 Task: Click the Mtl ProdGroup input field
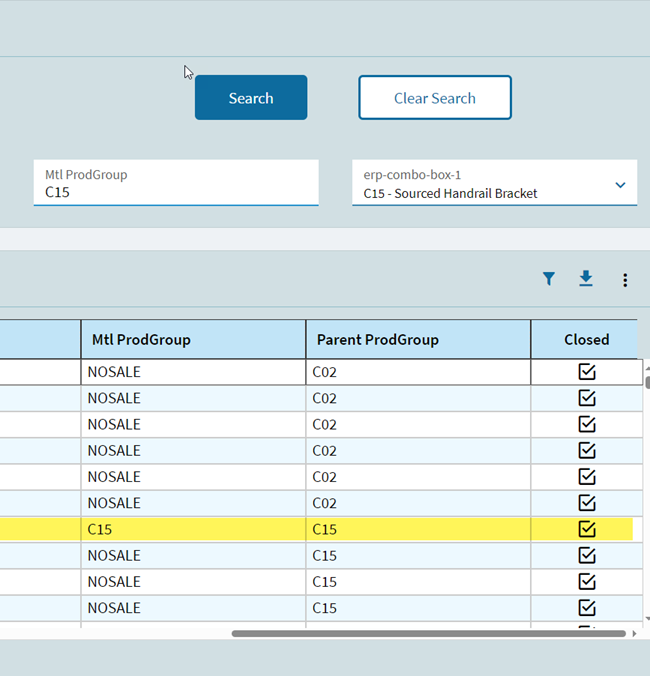(x=175, y=191)
